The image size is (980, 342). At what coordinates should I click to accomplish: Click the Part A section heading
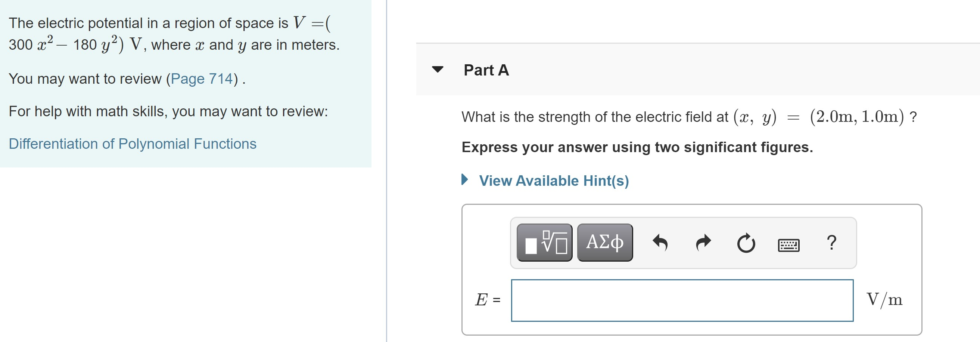[x=486, y=70]
